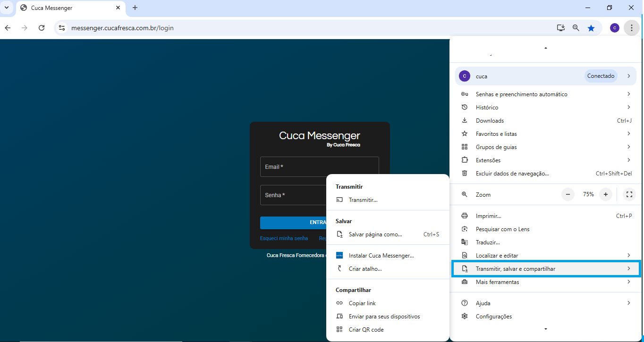Open Downloads from the menu
Image resolution: width=644 pixels, height=342 pixels.
(x=546, y=121)
